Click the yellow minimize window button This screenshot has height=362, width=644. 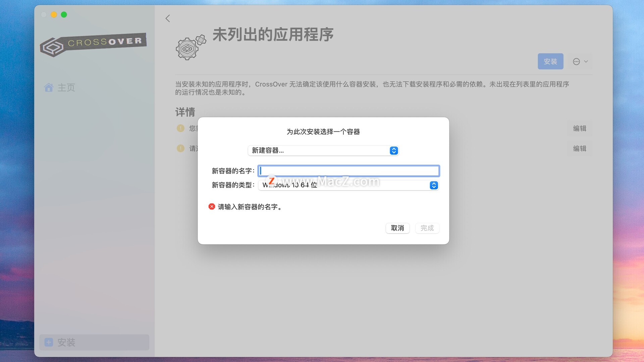click(x=54, y=14)
